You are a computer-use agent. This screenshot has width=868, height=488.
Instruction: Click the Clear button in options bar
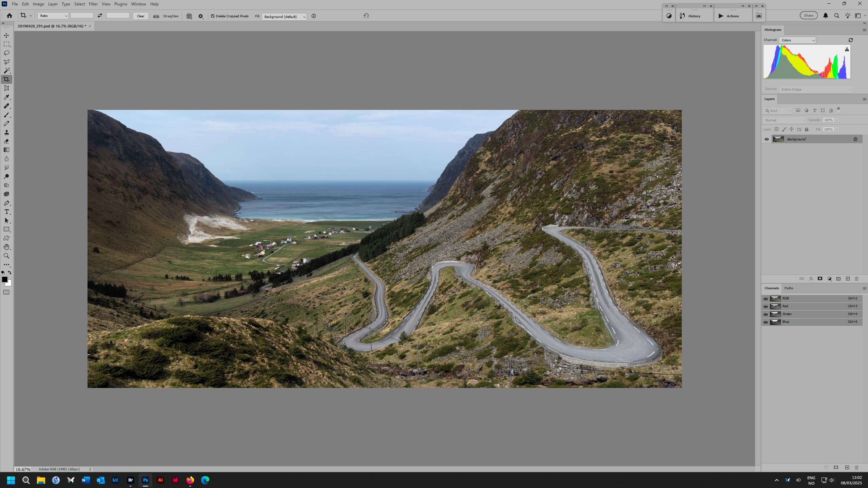[x=140, y=16]
